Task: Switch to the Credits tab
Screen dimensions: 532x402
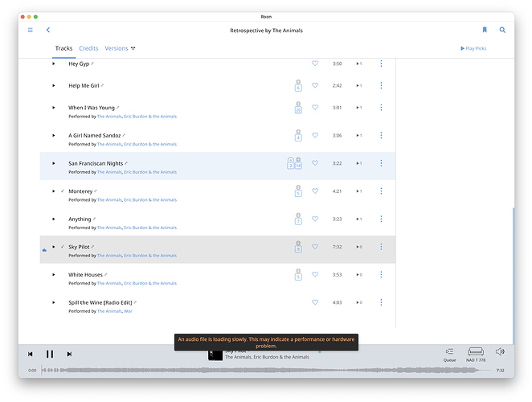Action: click(88, 48)
